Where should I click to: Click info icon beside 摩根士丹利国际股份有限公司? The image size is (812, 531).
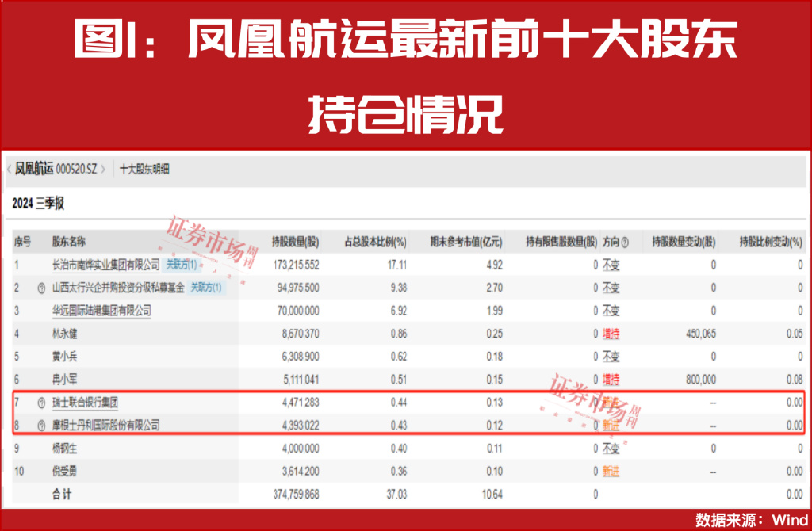41,426
